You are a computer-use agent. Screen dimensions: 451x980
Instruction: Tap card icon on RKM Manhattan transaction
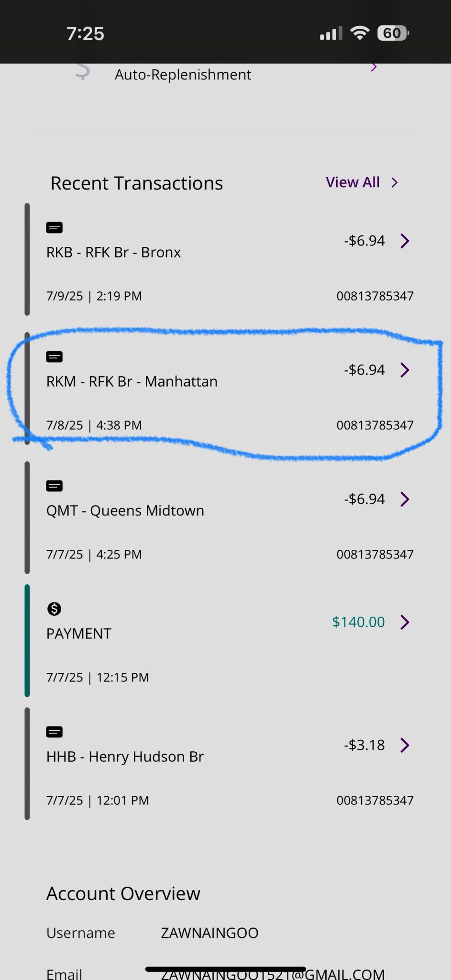[54, 357]
